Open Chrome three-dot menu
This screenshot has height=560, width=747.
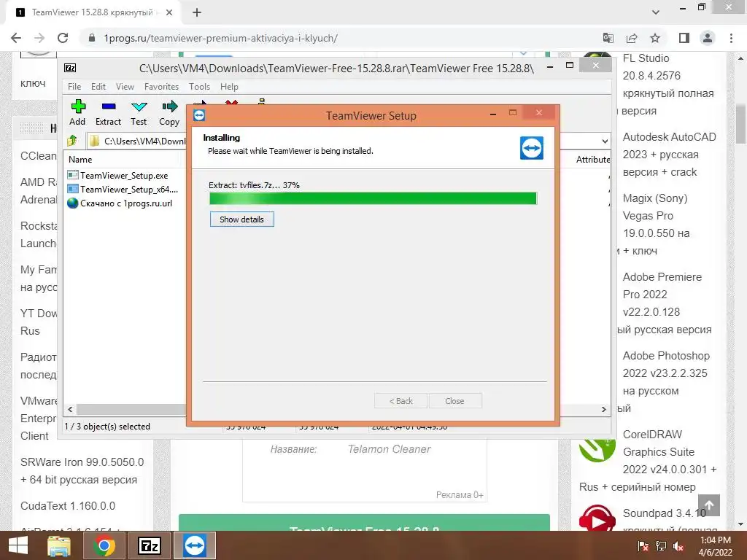[x=731, y=38]
